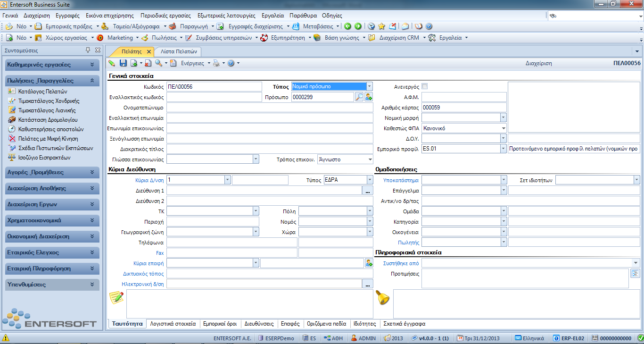Click the green back navigation arrow
644x344 pixels.
pyautogui.click(x=347, y=26)
